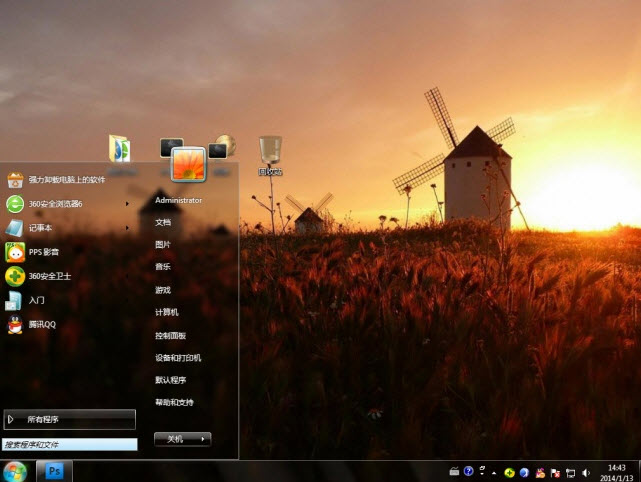
Task: Show 所有程序 all programs list
Action: [x=69, y=420]
